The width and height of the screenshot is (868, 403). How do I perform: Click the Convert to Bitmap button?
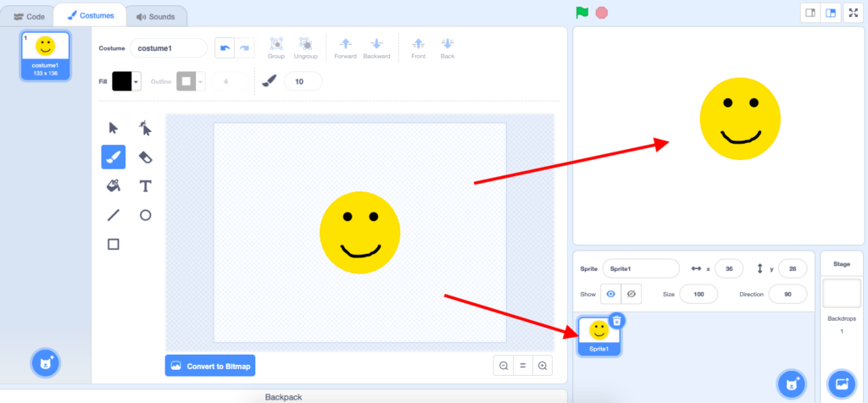click(x=210, y=366)
